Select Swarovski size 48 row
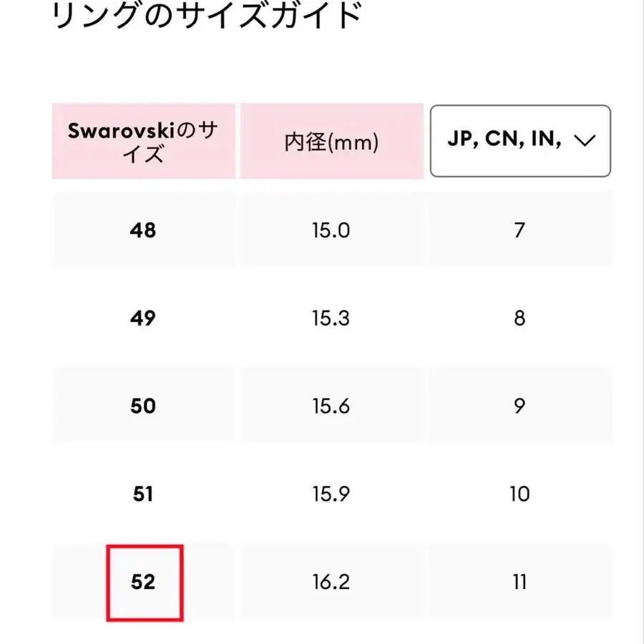 [x=143, y=230]
